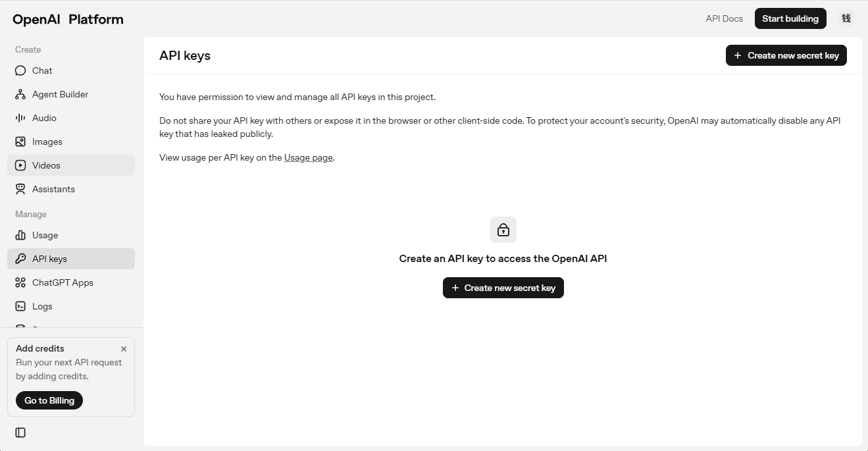Screen dimensions: 868x451
Task: Dismiss the Add credits card
Action: 124,349
